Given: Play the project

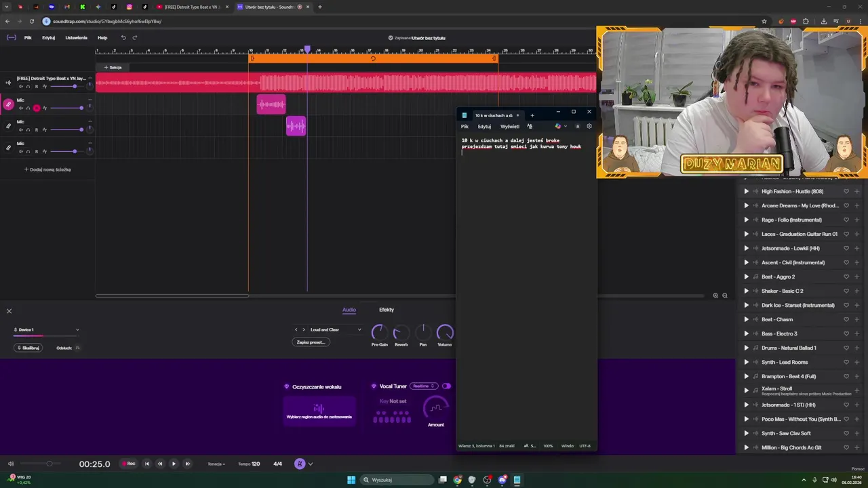Looking at the screenshot, I should click(x=174, y=464).
